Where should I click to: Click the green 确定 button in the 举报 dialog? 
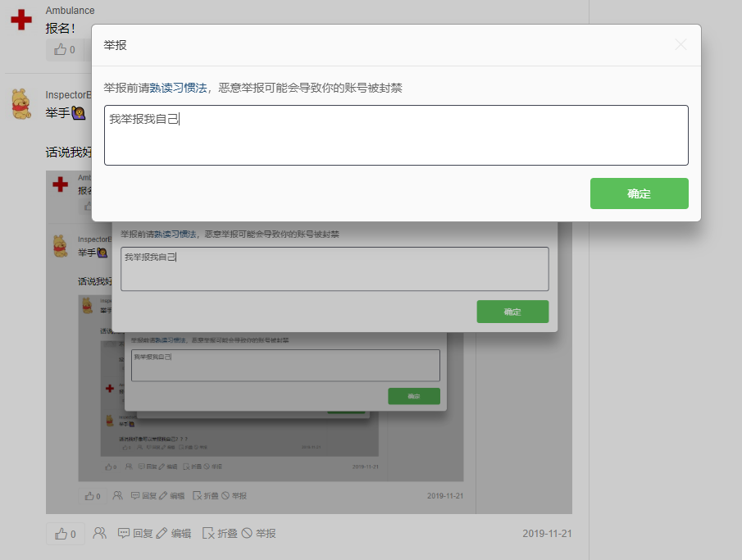(639, 193)
